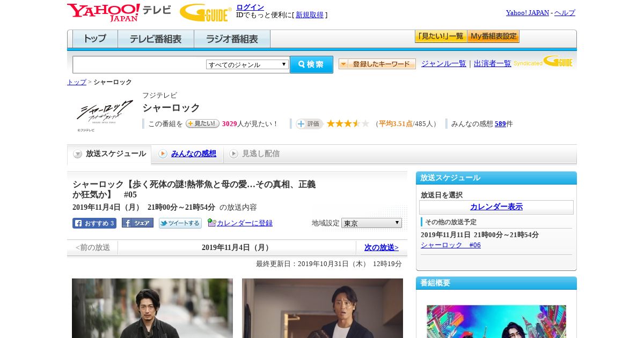This screenshot has width=644, height=338.
Task: Click the 番組概要 sidebar header
Action: tap(496, 283)
